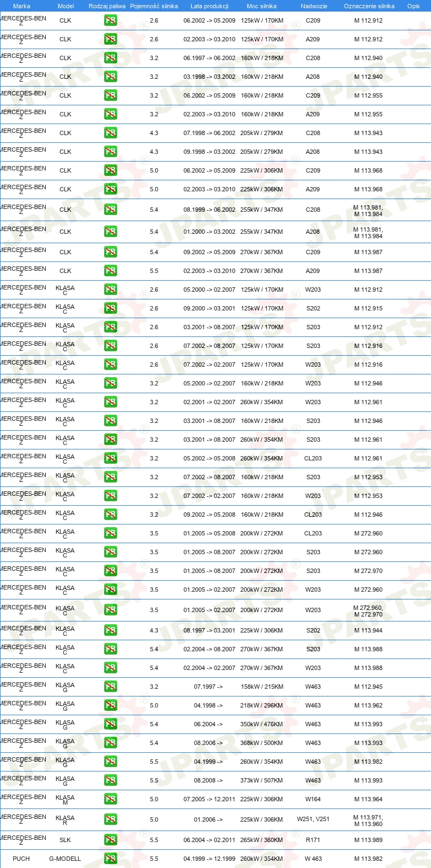This screenshot has height=868, width=431.
Task: Click body code R171
Action: click(x=313, y=840)
